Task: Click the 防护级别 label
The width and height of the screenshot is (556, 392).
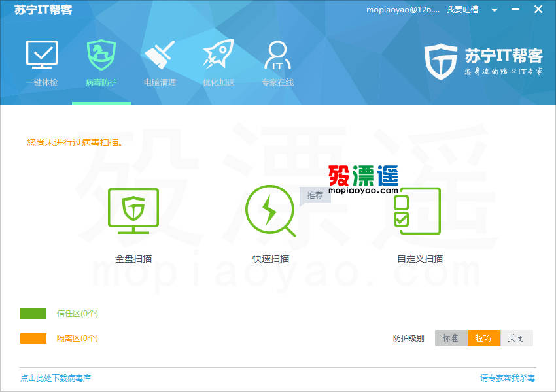Action: pos(408,338)
